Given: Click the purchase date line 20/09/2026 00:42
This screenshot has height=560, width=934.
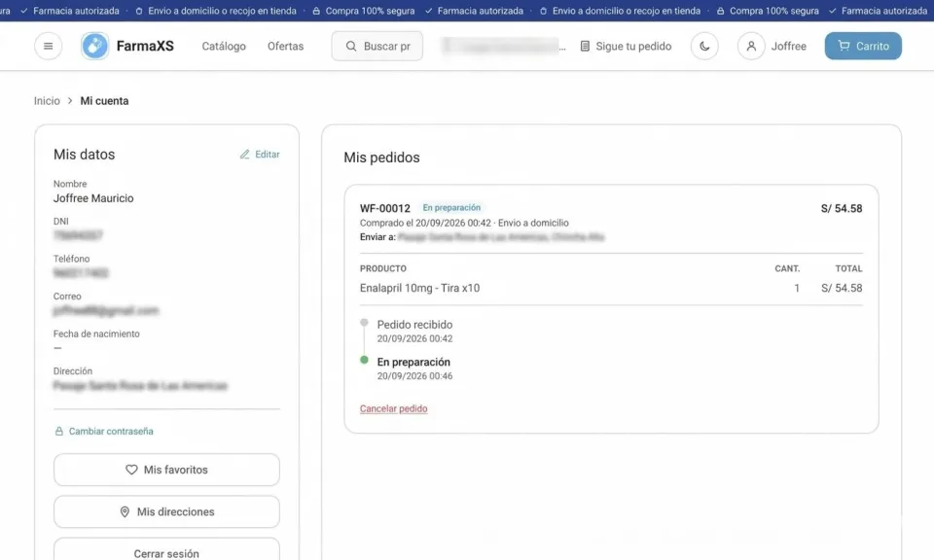Looking at the screenshot, I should 464,223.
